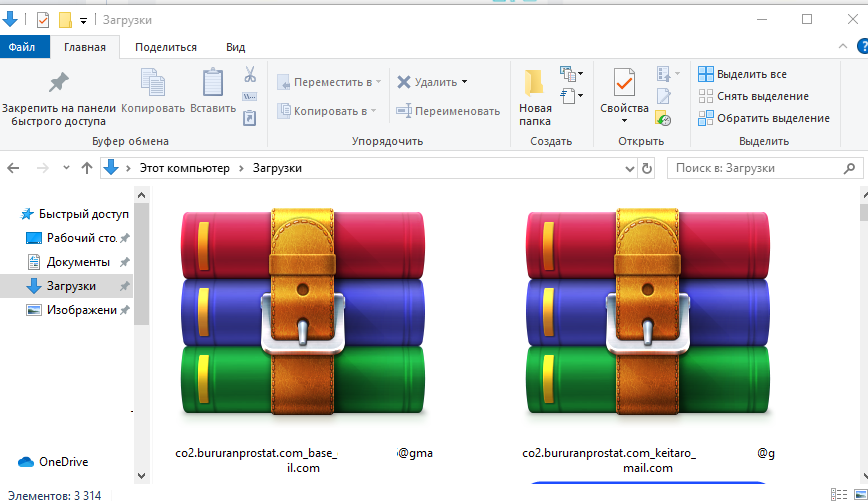The height and width of the screenshot is (504, 868).
Task: Click the Downloads icon in address bar
Action: click(111, 167)
